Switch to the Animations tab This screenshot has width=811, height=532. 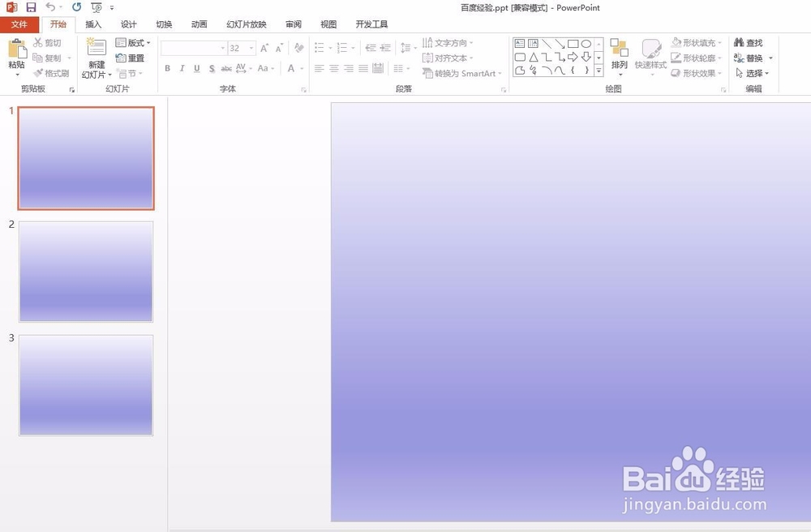[200, 24]
